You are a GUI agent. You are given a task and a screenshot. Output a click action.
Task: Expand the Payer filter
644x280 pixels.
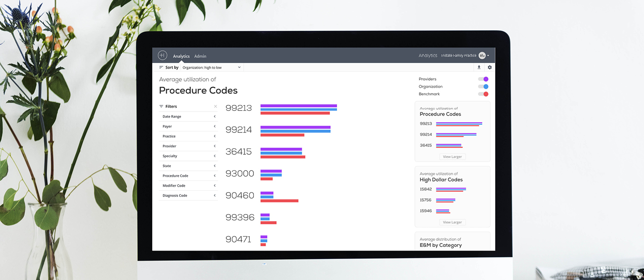[189, 126]
